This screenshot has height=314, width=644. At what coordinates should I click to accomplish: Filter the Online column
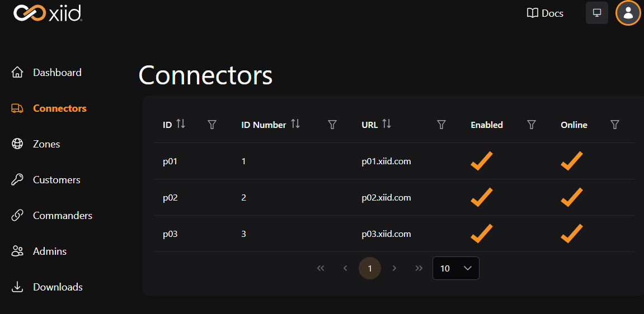pos(615,125)
